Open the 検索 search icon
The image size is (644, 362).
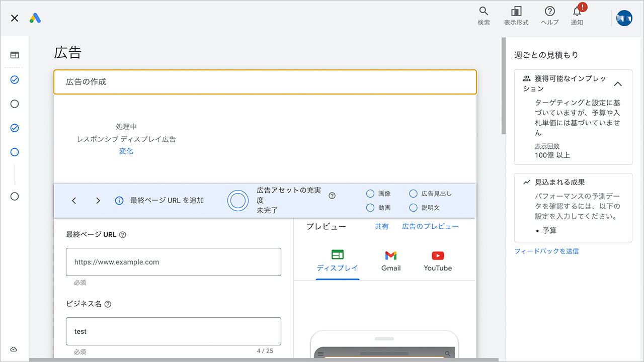(483, 11)
